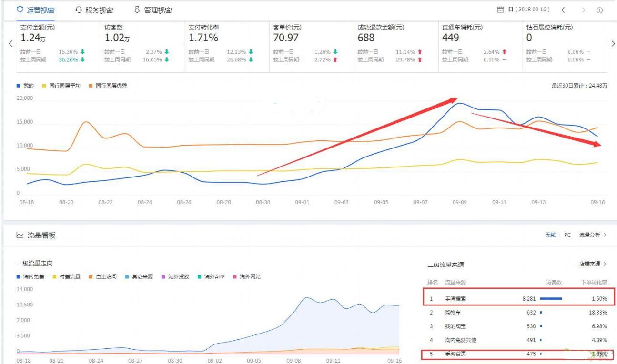The height and width of the screenshot is (364, 617).
Task: Switch to the 管理视窗 tab
Action: point(153,10)
